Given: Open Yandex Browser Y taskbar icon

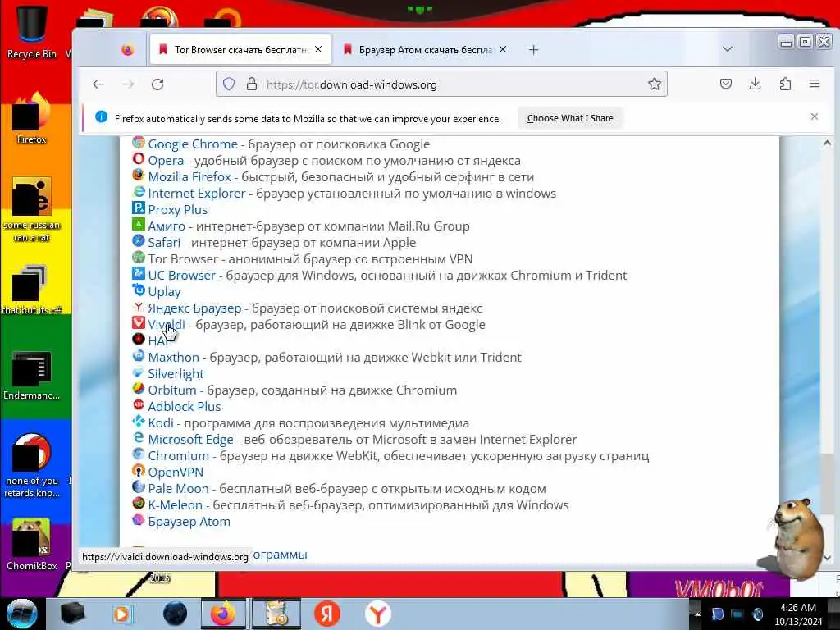Looking at the screenshot, I should pyautogui.click(x=377, y=614).
